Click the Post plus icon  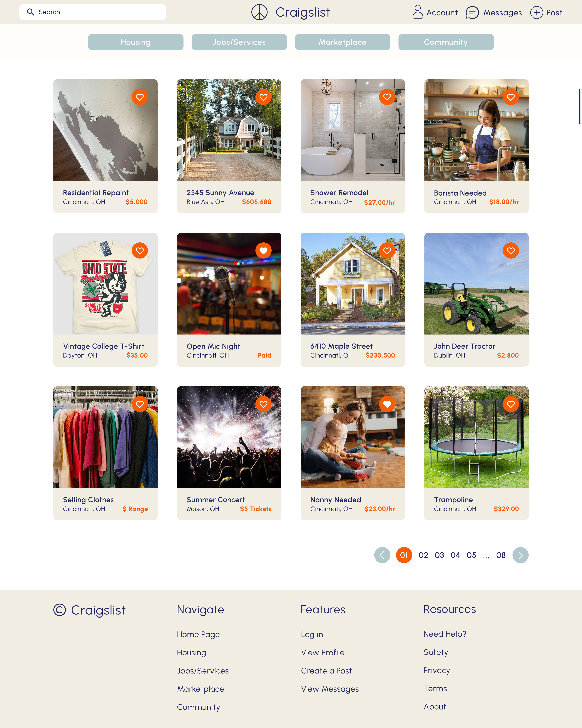pyautogui.click(x=536, y=12)
